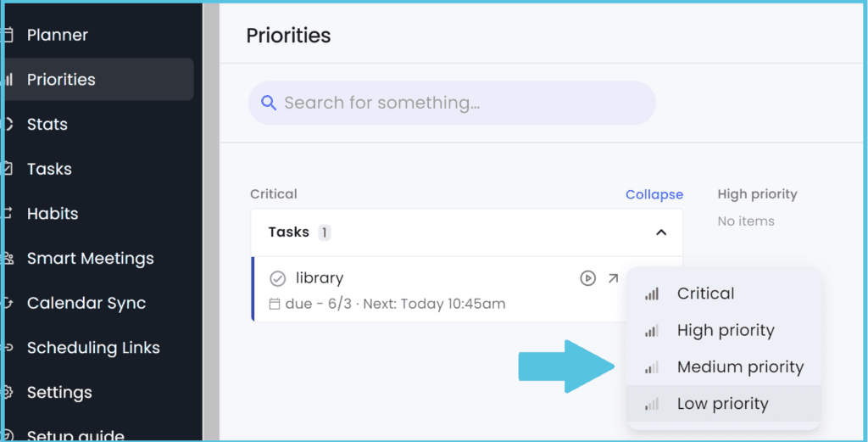
Task: Click the Collapse link
Action: (654, 194)
